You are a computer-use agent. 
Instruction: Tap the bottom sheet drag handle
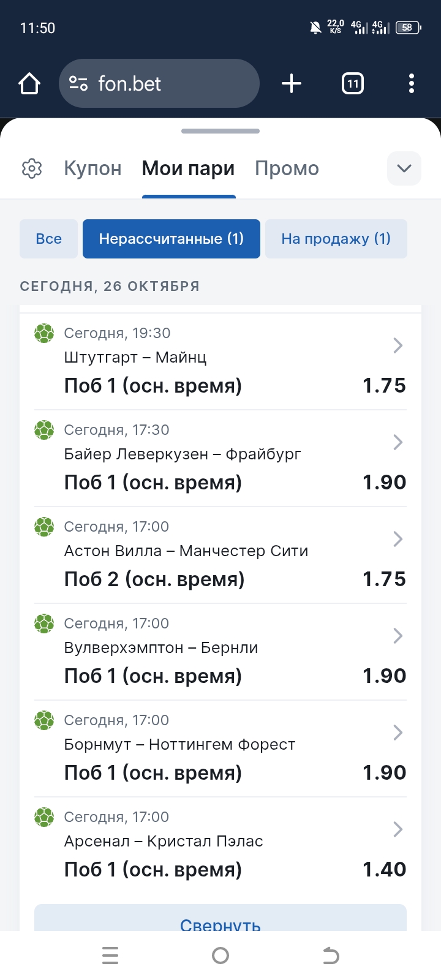pos(221,131)
